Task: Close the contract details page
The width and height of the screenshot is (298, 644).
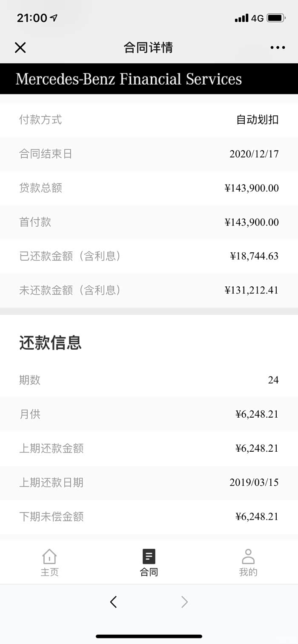Action: 20,48
